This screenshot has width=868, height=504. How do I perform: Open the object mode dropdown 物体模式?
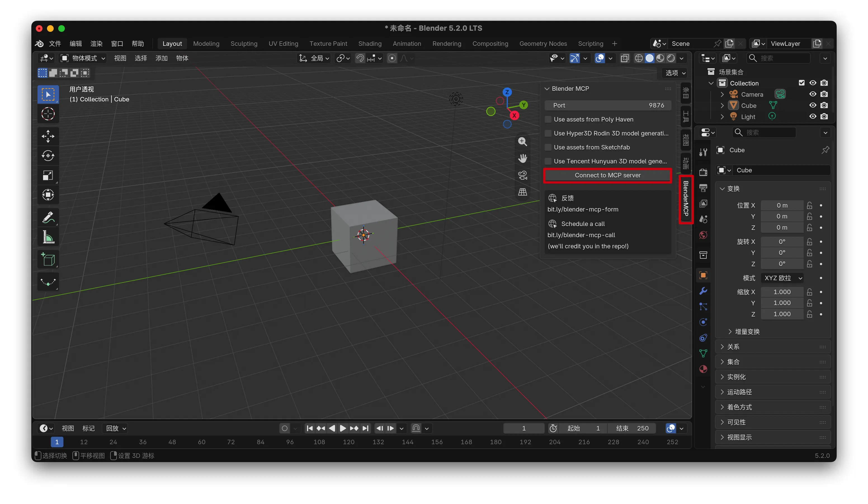click(x=83, y=58)
